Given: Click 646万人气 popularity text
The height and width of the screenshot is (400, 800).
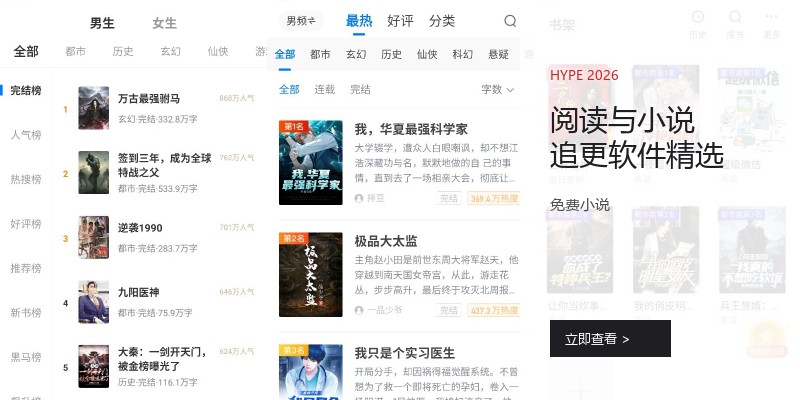Looking at the screenshot, I should [237, 292].
